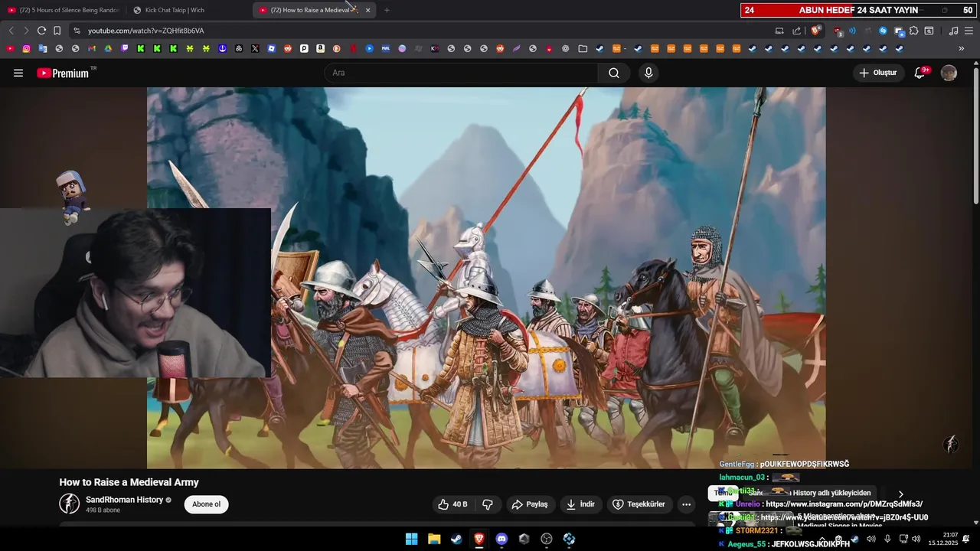Expand the bookmarks overflow chevron
Screen dimensions: 980x551
[x=962, y=48]
